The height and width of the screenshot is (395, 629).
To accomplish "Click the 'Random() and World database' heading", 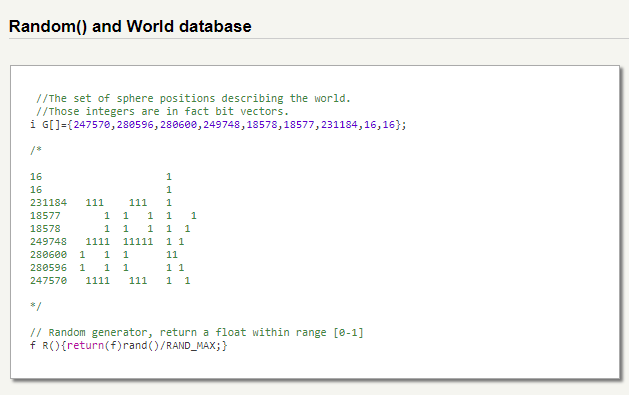I will coord(130,26).
